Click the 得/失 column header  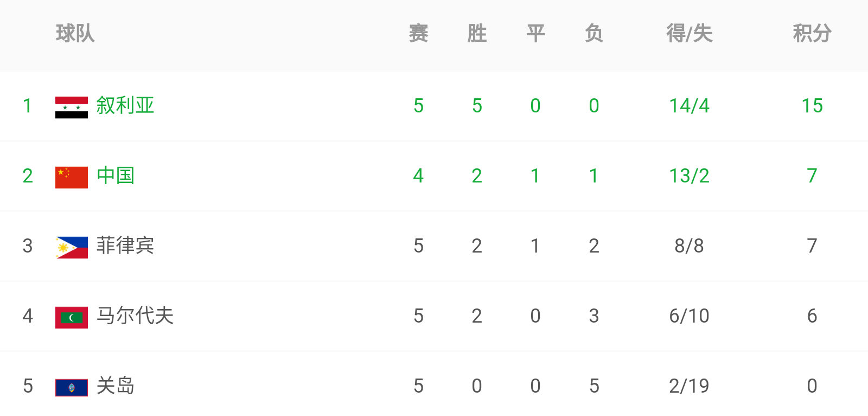click(690, 33)
